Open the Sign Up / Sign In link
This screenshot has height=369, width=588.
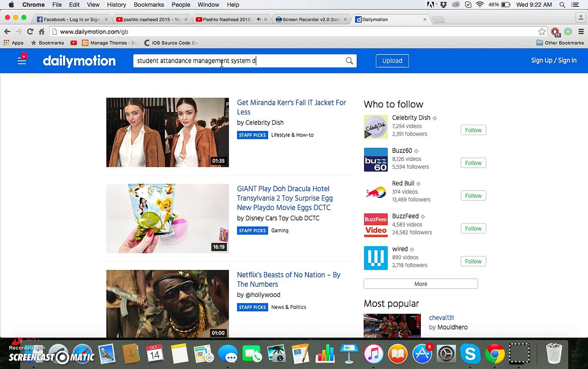pyautogui.click(x=554, y=60)
